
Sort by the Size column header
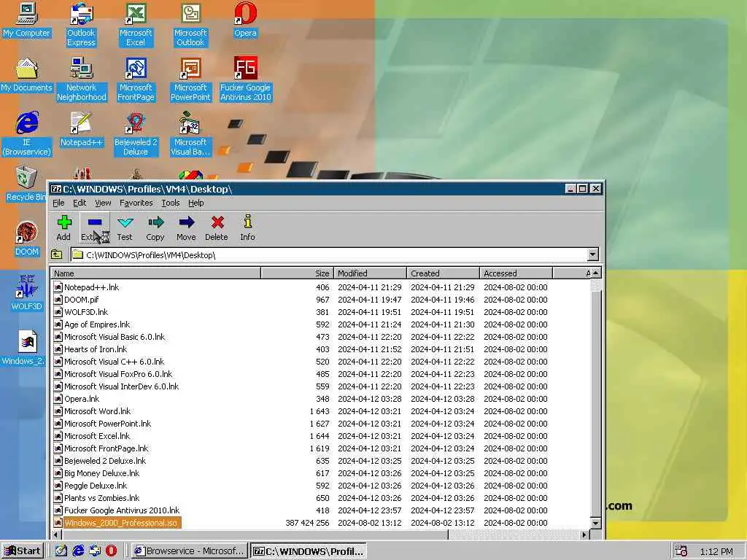[298, 273]
